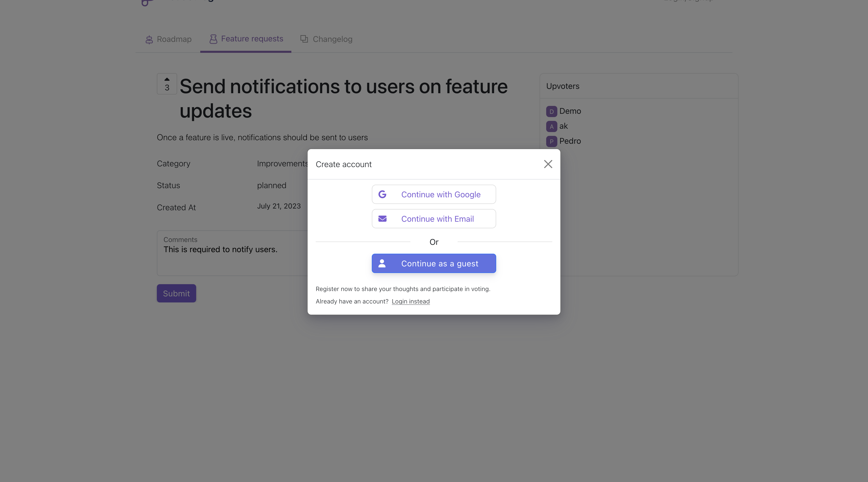Close the Create account dialog
The image size is (868, 482).
point(548,164)
